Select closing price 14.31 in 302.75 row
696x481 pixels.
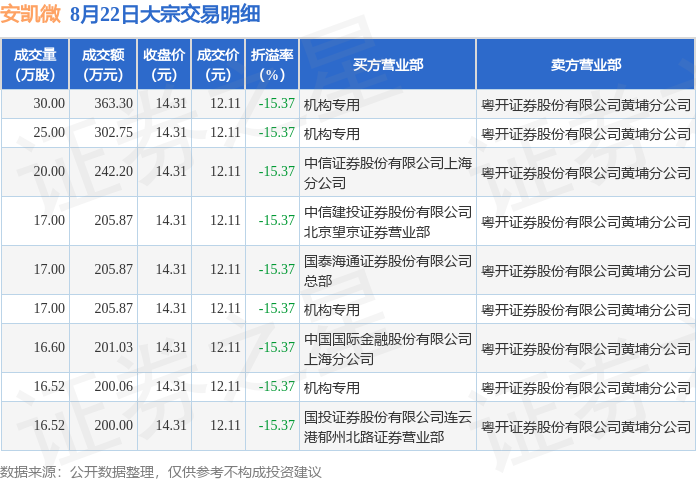click(171, 132)
